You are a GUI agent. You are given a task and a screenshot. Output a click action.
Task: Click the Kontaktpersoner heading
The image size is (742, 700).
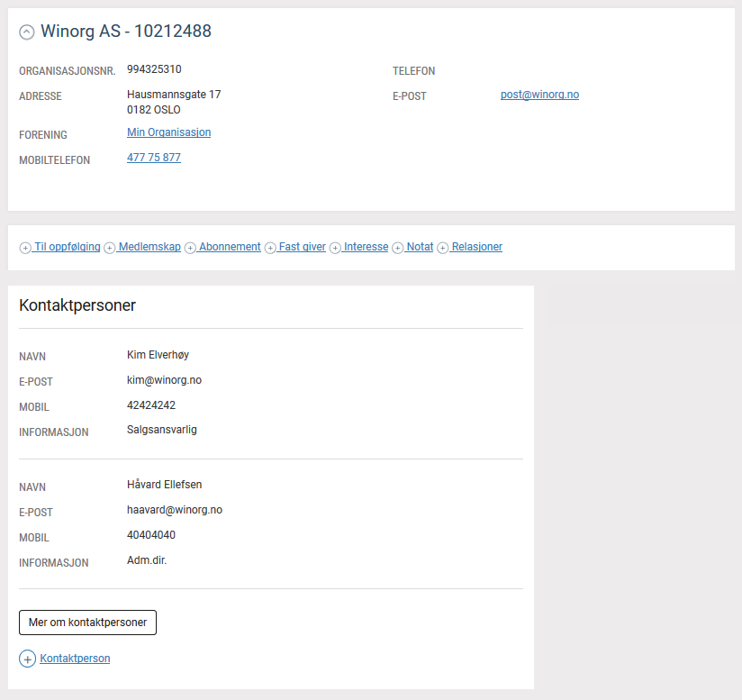coord(77,305)
